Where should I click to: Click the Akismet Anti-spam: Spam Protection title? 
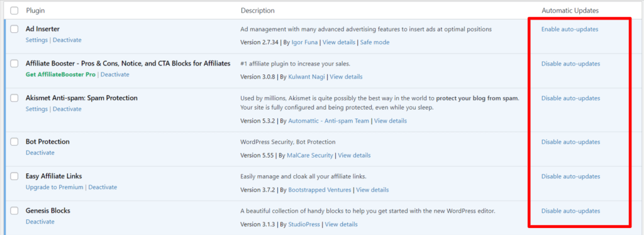[81, 98]
